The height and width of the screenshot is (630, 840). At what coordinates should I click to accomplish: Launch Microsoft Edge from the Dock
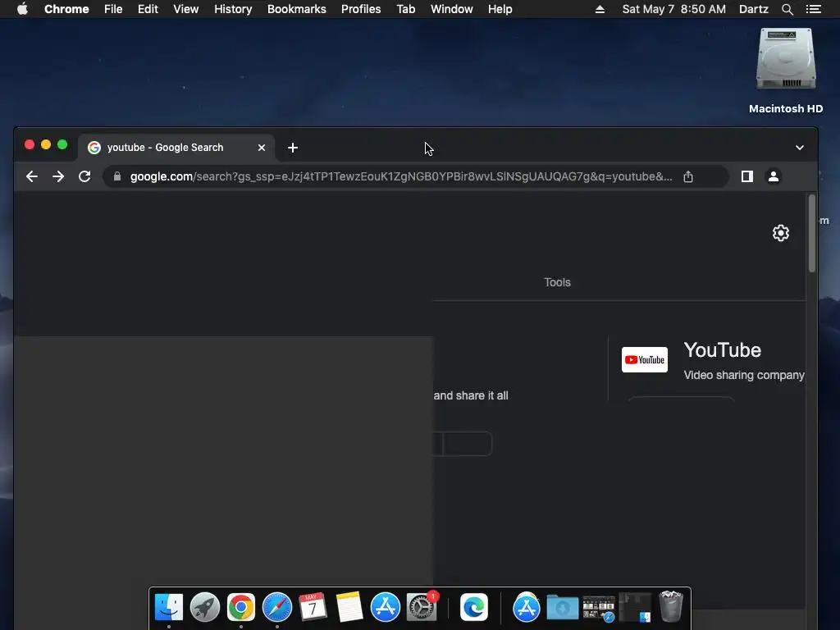[x=474, y=608]
